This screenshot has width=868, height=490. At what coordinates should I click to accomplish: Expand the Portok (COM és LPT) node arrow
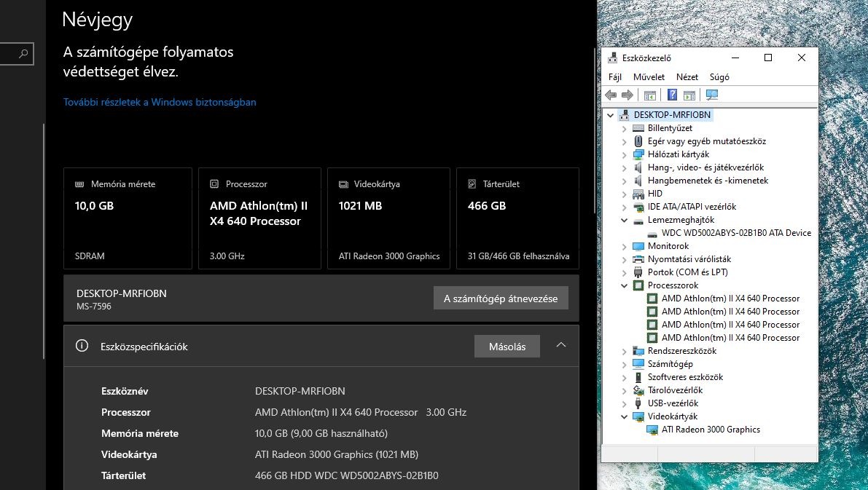click(x=625, y=272)
